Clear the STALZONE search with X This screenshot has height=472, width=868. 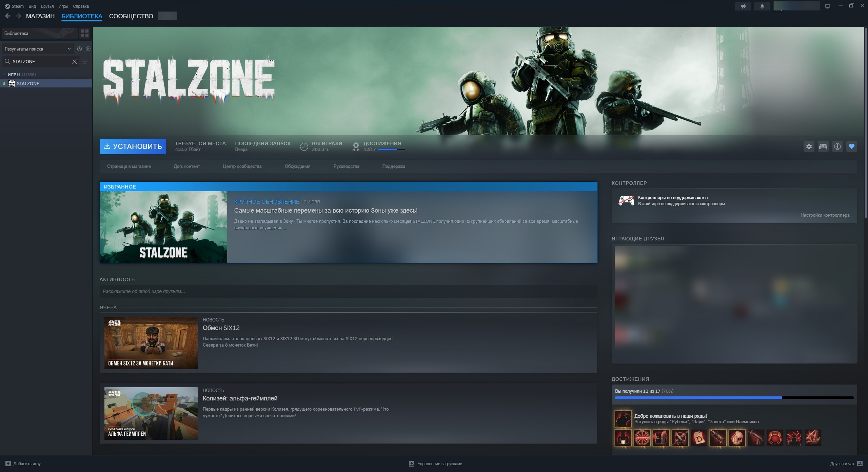[x=75, y=61]
